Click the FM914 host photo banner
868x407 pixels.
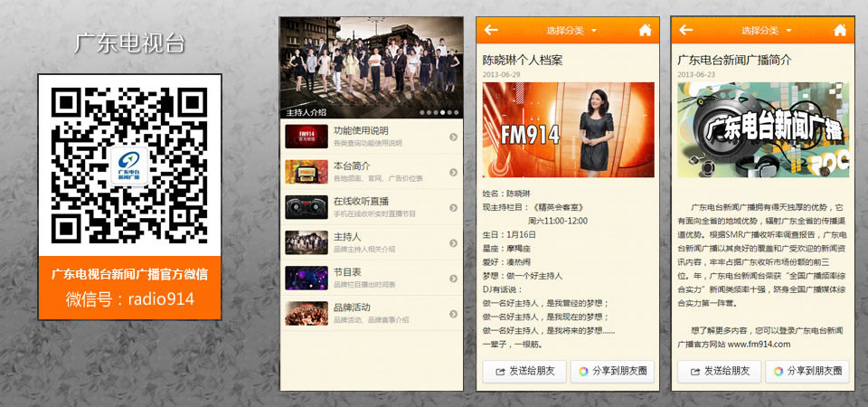click(569, 130)
